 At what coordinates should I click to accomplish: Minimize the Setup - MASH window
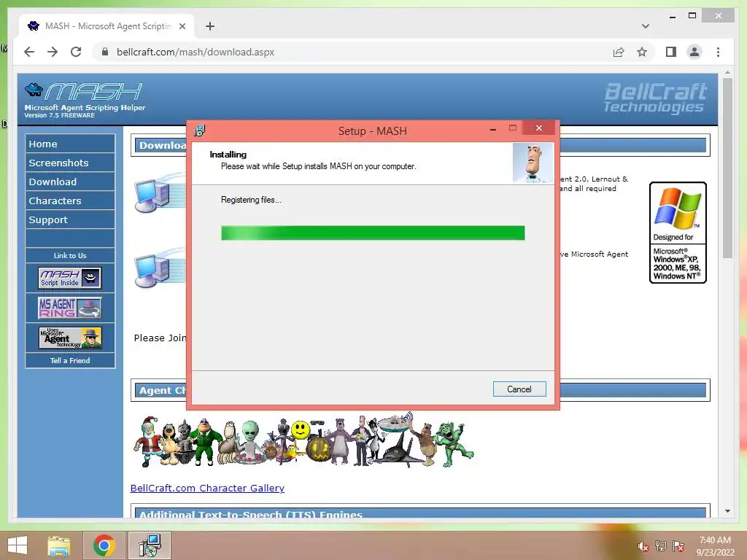pos(493,128)
